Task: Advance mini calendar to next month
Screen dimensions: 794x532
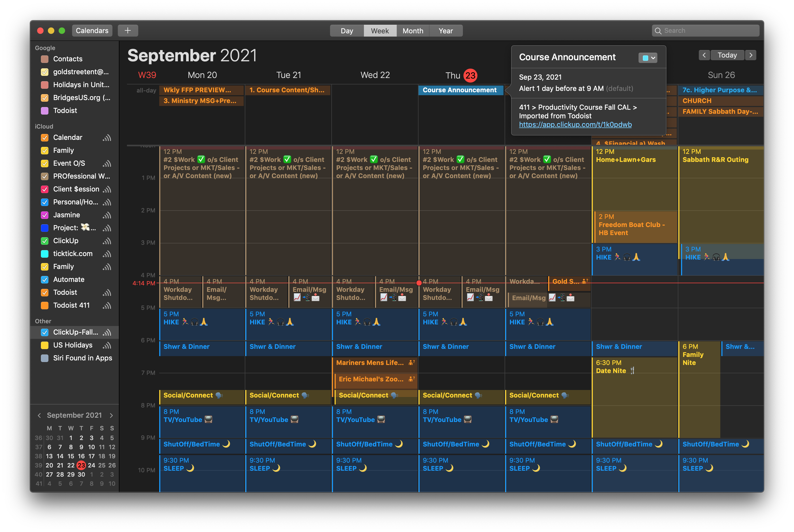Action: (x=111, y=415)
